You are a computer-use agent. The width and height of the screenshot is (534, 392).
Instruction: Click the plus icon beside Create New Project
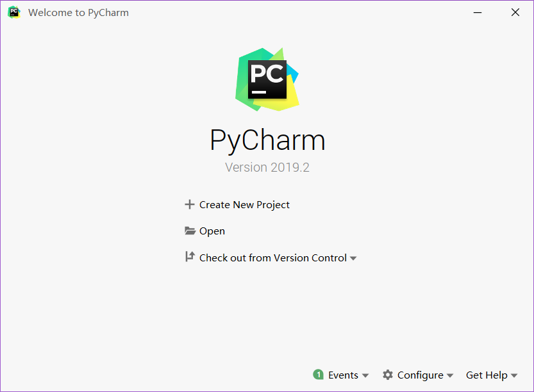pos(190,204)
